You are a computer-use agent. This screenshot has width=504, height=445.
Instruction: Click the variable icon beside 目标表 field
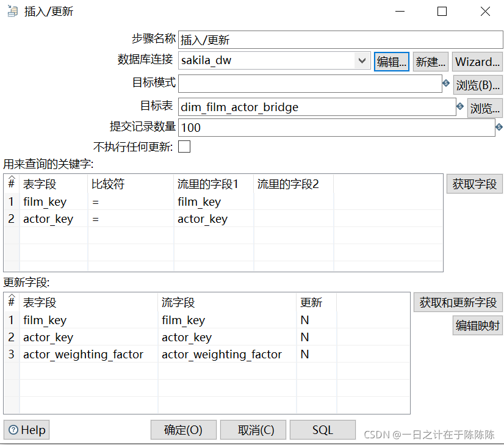[x=460, y=106]
